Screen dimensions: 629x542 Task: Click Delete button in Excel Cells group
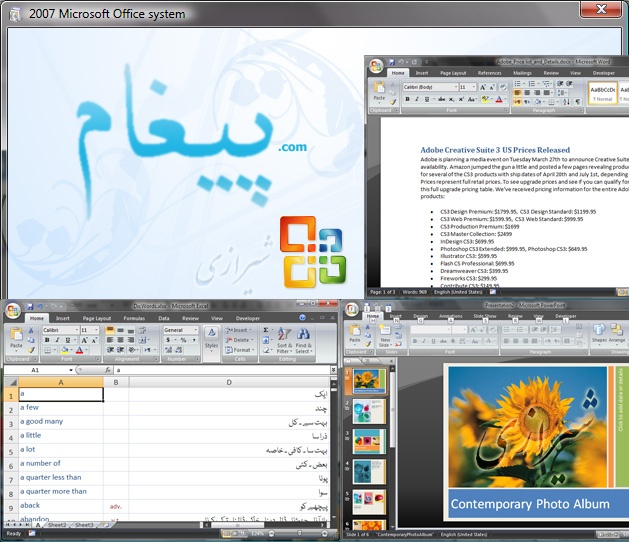point(241,339)
